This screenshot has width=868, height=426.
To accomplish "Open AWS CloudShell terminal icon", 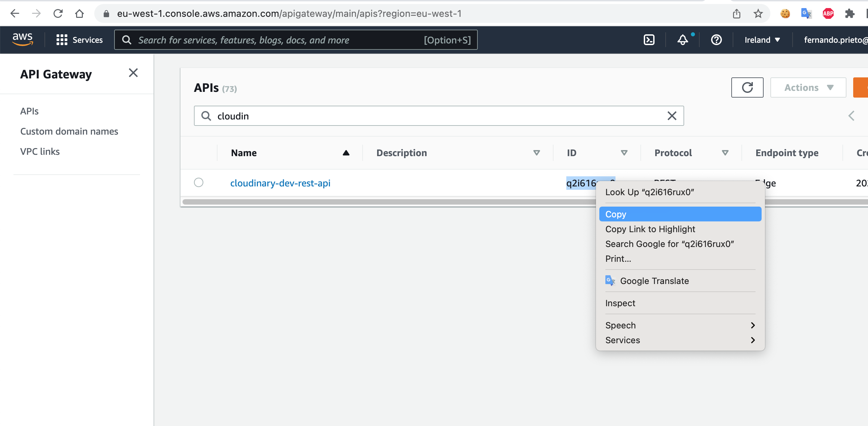I will coord(648,40).
